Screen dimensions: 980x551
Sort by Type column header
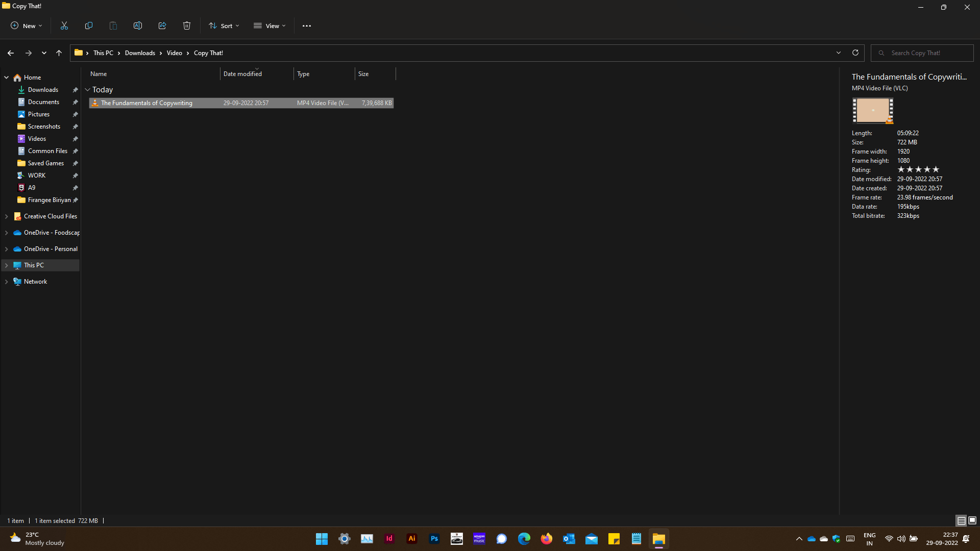pyautogui.click(x=325, y=74)
